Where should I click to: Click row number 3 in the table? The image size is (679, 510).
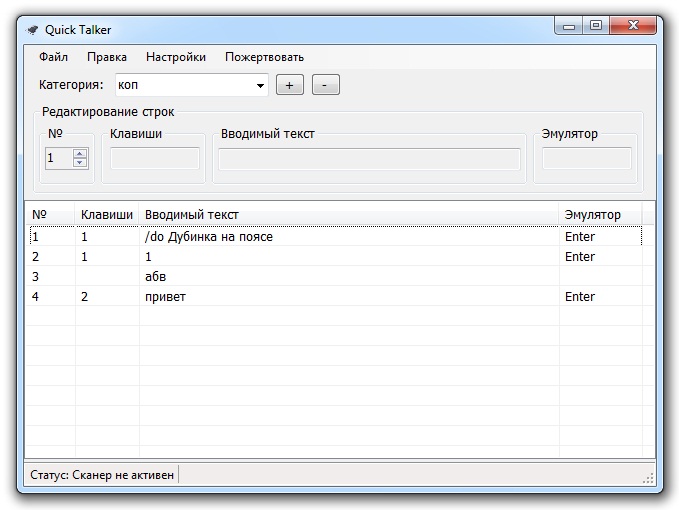(x=36, y=277)
